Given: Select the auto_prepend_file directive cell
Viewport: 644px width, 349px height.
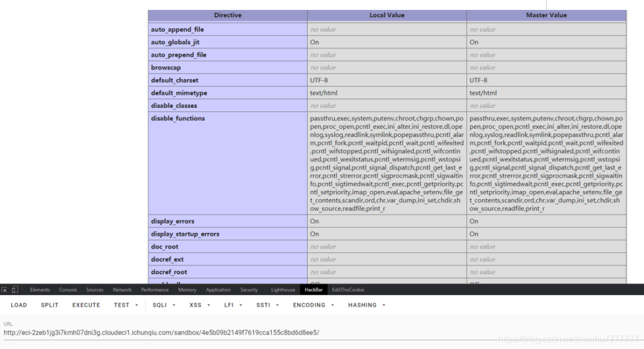Looking at the screenshot, I should (x=227, y=55).
